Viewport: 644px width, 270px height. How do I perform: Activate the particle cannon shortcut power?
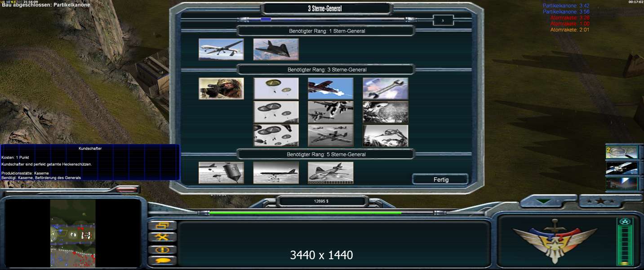622,184
